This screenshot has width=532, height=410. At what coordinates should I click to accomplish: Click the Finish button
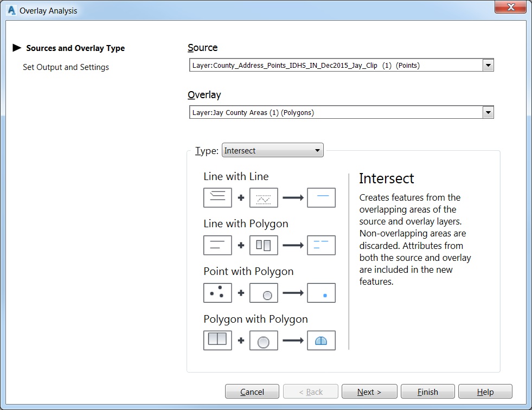pyautogui.click(x=427, y=392)
